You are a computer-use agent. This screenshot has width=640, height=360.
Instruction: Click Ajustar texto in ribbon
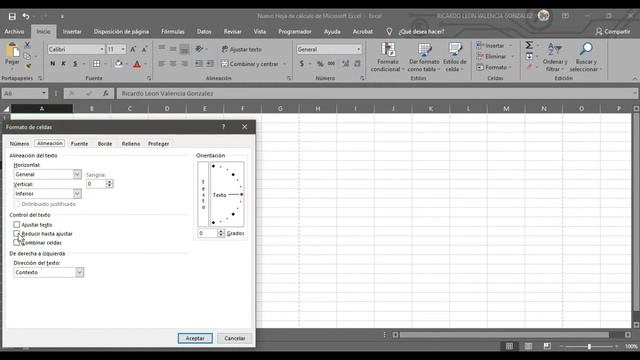[x=242, y=49]
